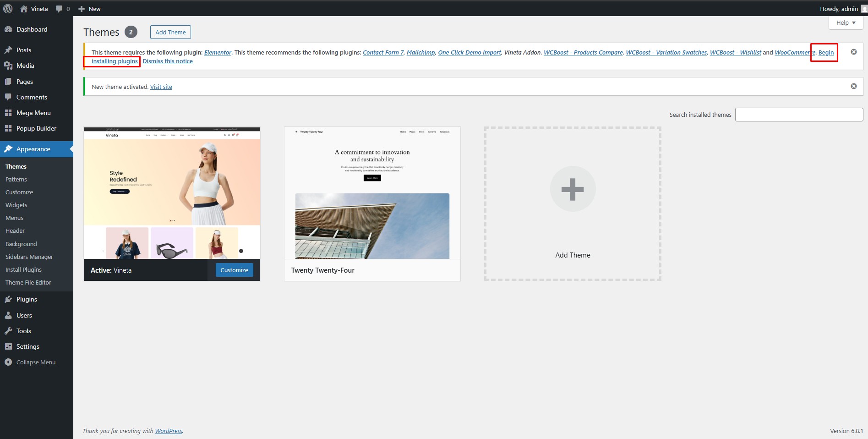Click the WordPress logo icon
The image size is (868, 439).
click(8, 9)
